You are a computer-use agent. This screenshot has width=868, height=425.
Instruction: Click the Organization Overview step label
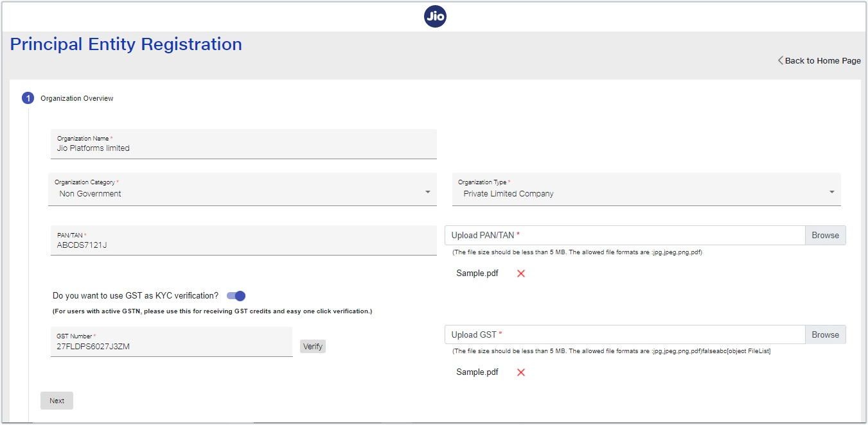click(77, 98)
